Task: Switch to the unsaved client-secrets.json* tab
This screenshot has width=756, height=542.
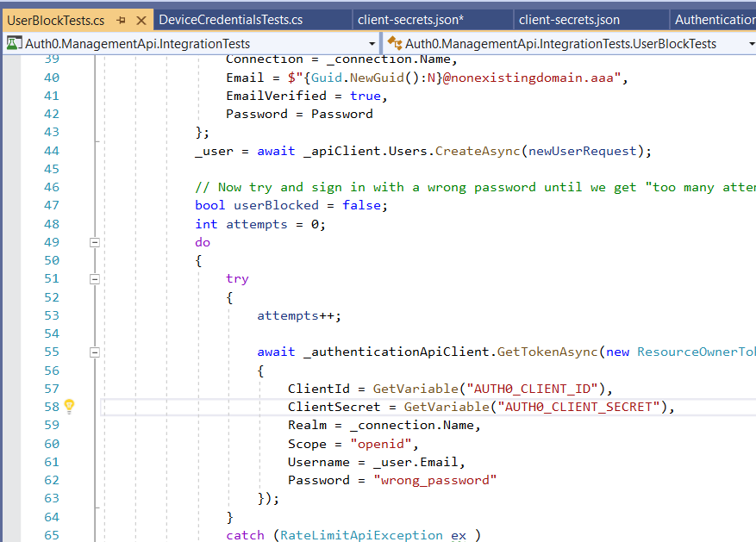Action: click(411, 20)
